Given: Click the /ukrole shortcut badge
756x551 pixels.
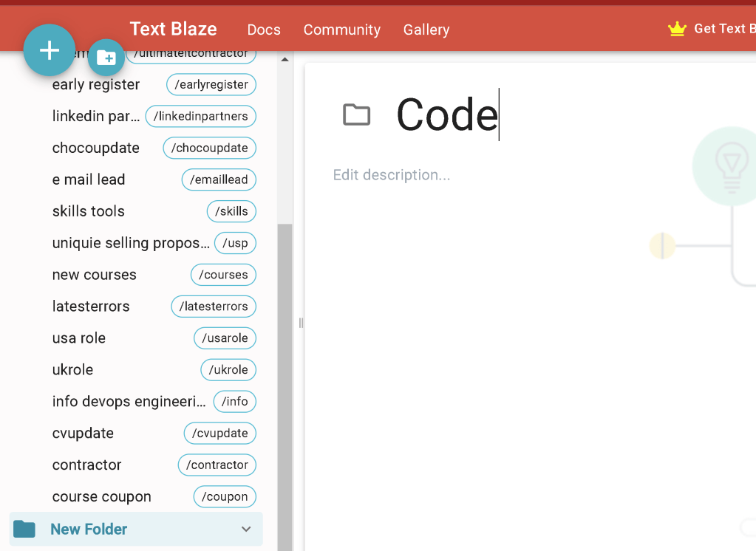Looking at the screenshot, I should (x=228, y=370).
